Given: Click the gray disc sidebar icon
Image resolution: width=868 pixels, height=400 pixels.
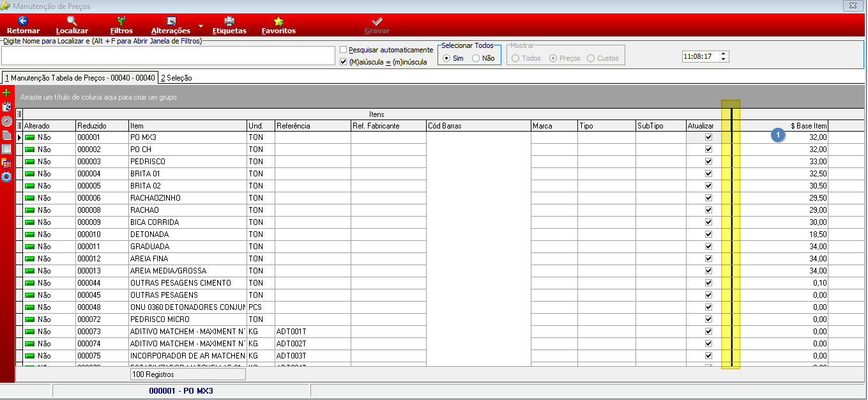Looking at the screenshot, I should click(7, 121).
